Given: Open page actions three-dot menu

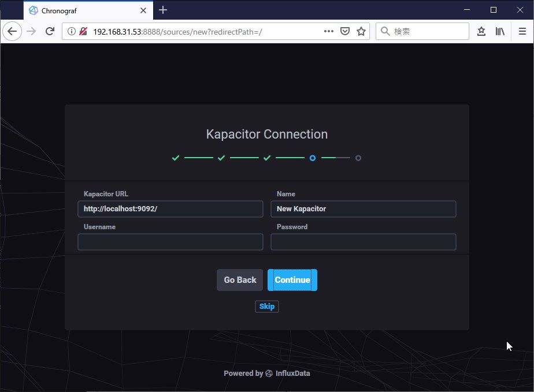Looking at the screenshot, I should [x=329, y=31].
